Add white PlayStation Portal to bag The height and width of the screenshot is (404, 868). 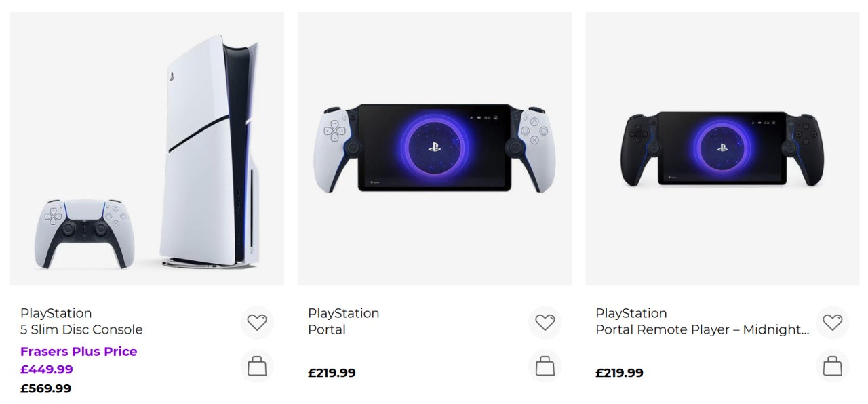(x=545, y=367)
